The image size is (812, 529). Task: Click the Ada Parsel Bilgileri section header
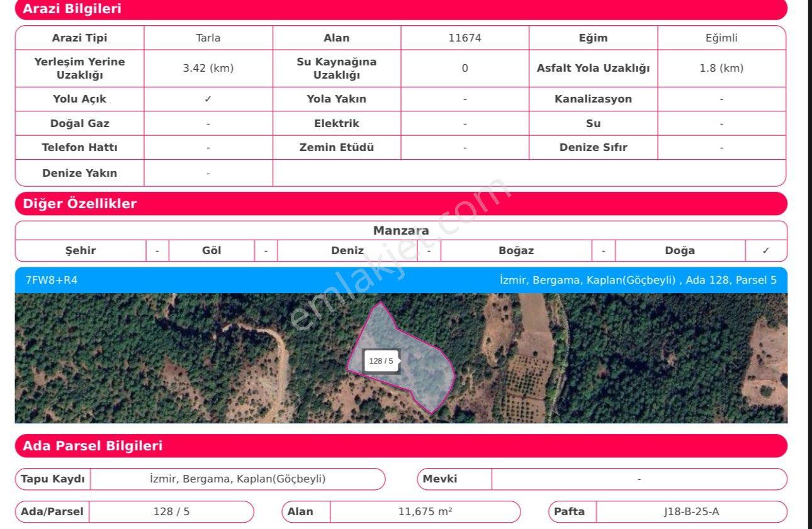tap(401, 446)
